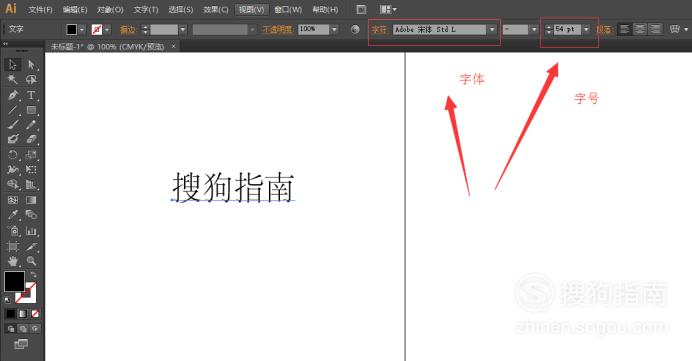Select the Rotate tool
Viewport: 692px width, 361px height.
click(x=12, y=155)
